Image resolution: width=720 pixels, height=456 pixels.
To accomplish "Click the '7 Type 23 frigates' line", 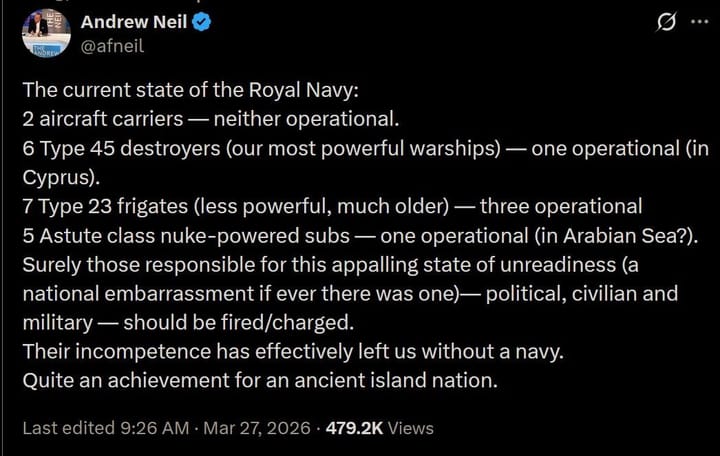I will tap(332, 207).
